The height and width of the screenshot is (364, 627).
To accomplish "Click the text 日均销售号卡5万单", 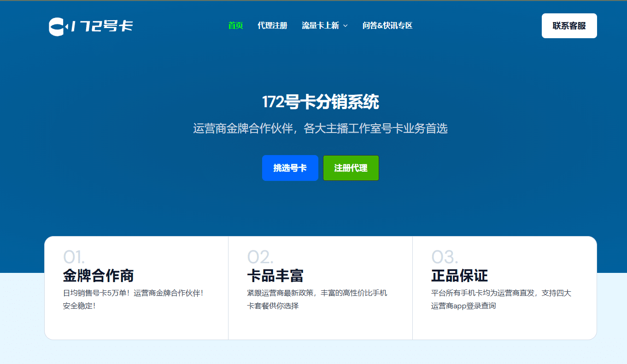I will pyautogui.click(x=94, y=293).
